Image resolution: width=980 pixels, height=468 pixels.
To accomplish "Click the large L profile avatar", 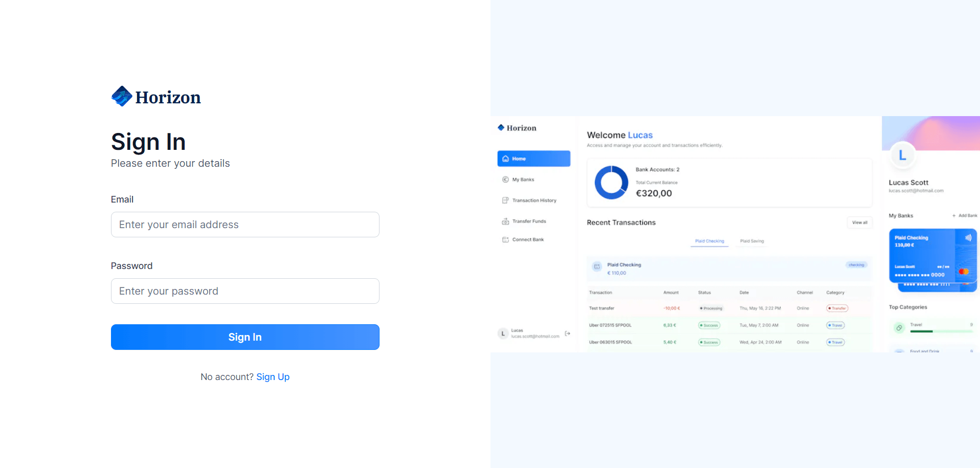I will (x=902, y=155).
